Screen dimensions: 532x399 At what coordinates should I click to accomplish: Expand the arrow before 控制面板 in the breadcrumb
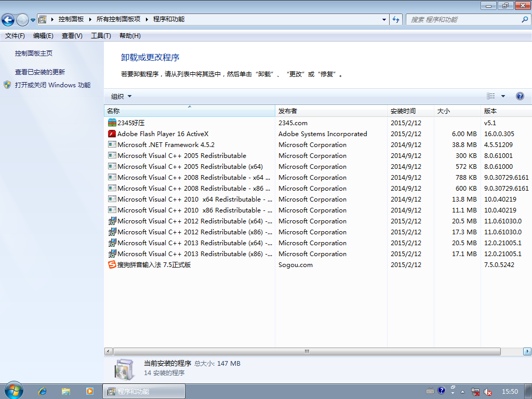52,19
